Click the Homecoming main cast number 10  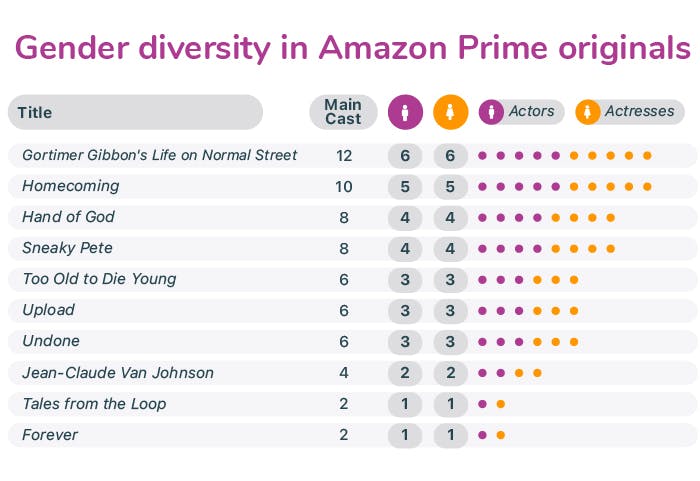(x=343, y=186)
